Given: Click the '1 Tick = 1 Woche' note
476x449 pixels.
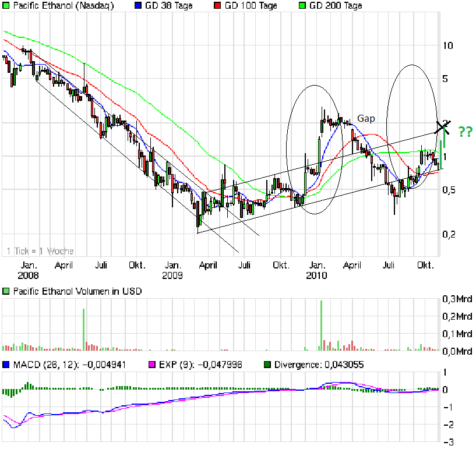Looking at the screenshot, I should [x=40, y=251].
